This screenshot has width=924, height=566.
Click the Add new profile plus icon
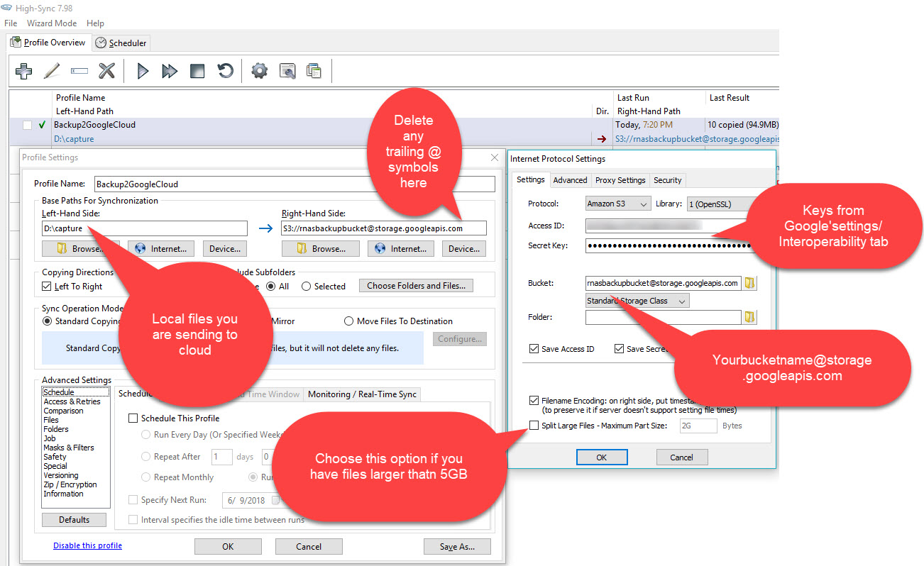pos(24,71)
